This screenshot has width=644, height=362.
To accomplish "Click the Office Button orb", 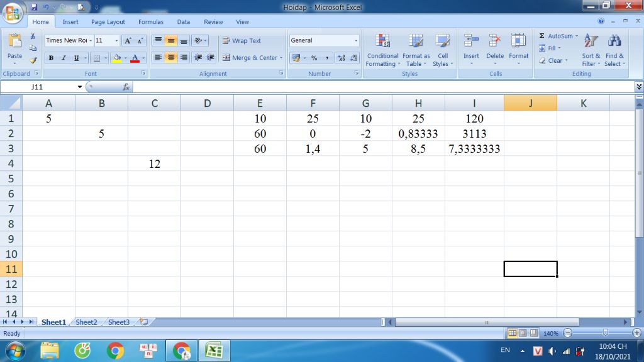I will click(x=13, y=13).
